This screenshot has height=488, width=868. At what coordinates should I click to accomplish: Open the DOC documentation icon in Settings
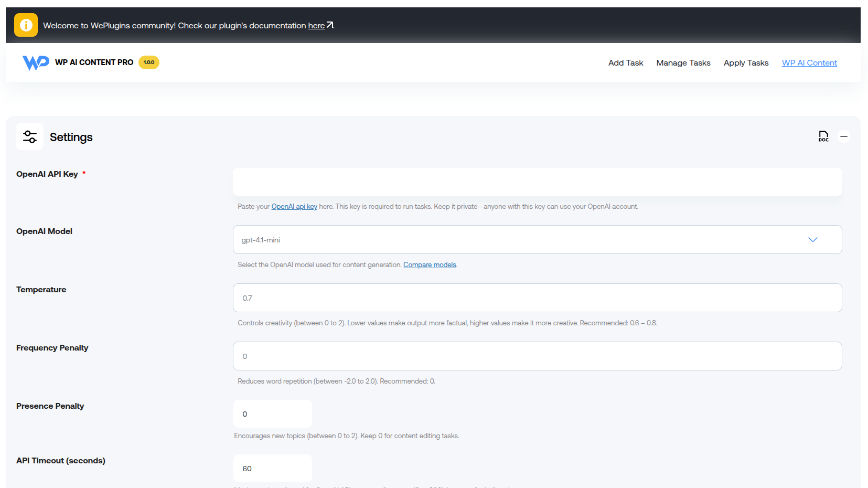(x=823, y=136)
